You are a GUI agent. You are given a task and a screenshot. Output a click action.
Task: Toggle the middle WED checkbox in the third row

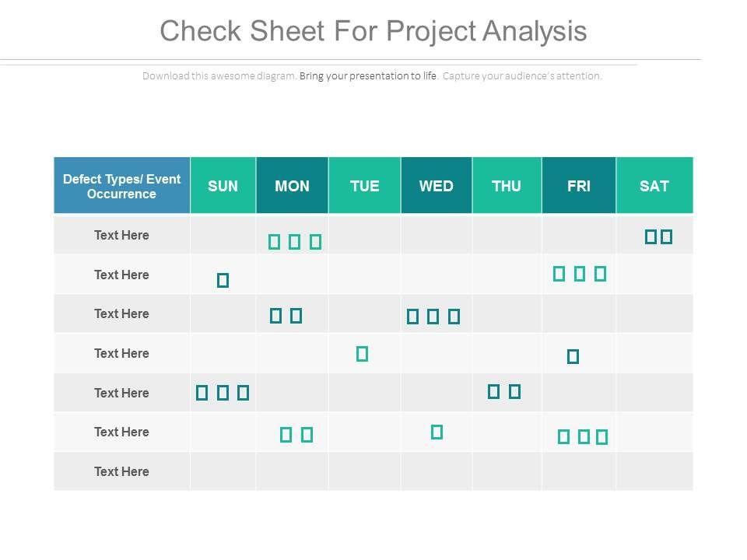(x=433, y=317)
